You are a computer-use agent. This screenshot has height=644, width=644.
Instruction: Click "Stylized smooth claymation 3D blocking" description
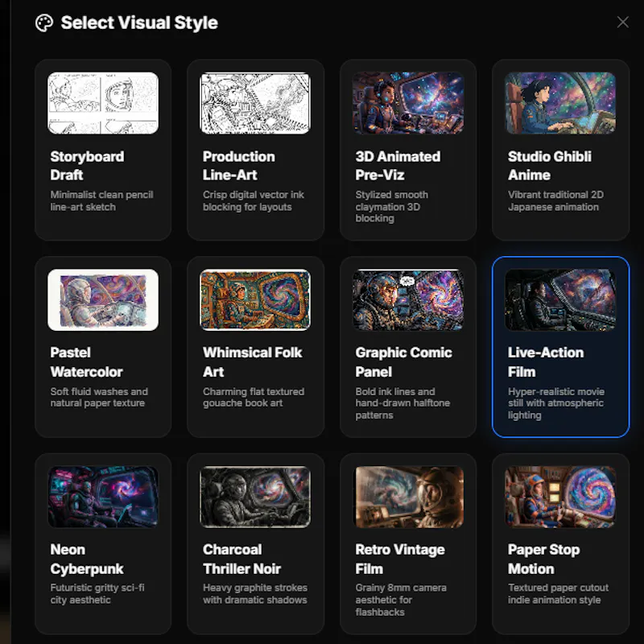coord(391,207)
